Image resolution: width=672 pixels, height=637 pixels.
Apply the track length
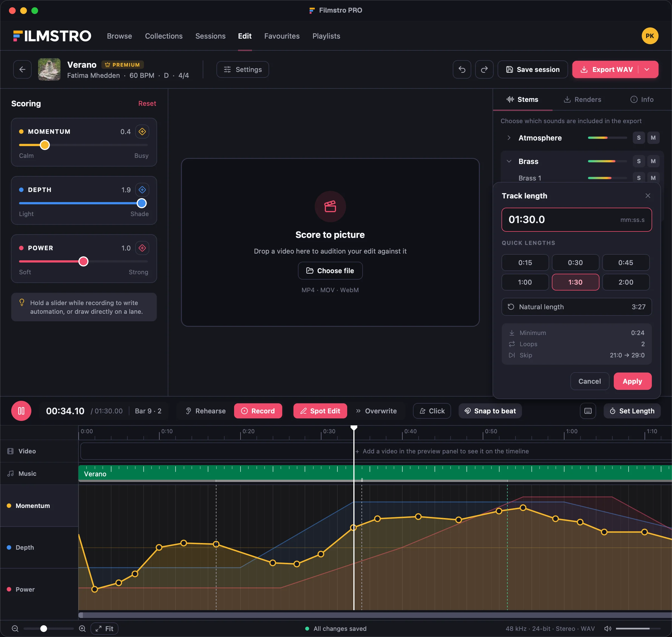point(632,381)
